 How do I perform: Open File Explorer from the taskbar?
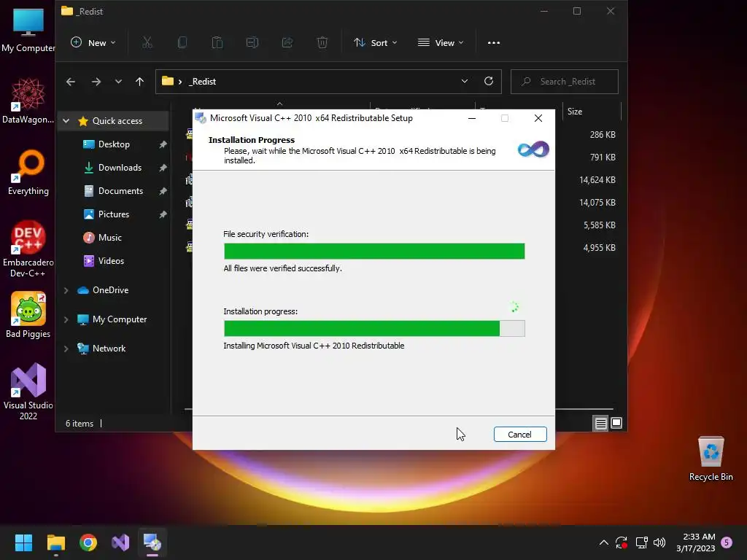coord(56,542)
